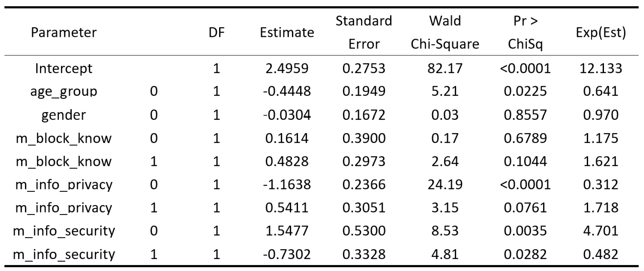Viewport: 644px width, 271px height.
Task: Click the Standard Error column header
Action: pyautogui.click(x=364, y=32)
